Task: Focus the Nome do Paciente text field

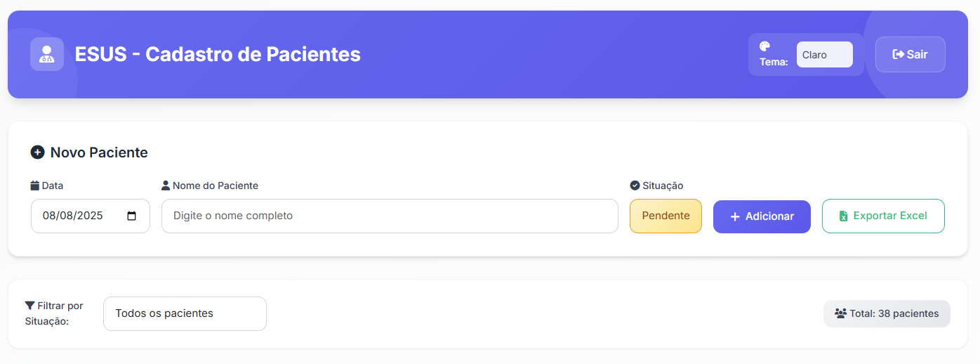Action: click(390, 216)
